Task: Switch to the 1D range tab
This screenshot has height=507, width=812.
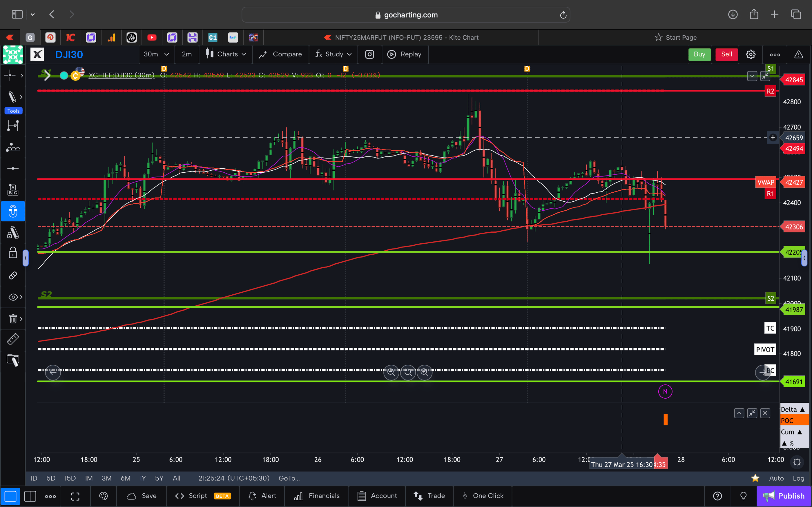Action: 34,478
